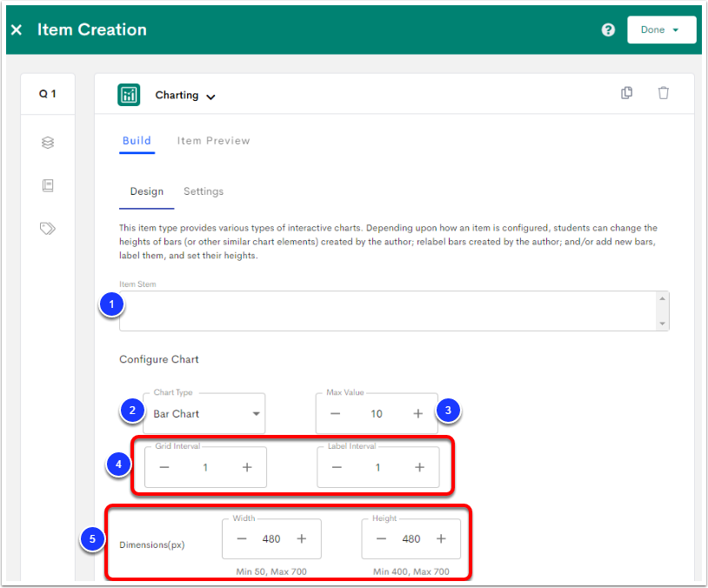Decrease the Label Interval with minus

[337, 467]
